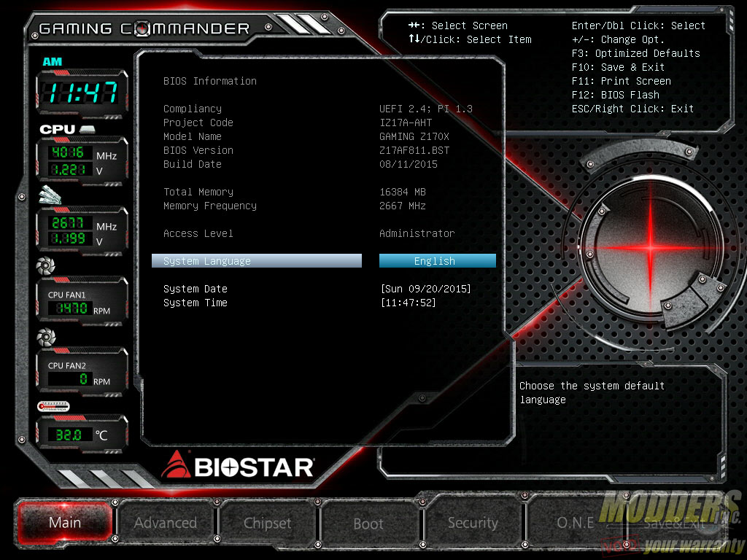This screenshot has height=560, width=747.
Task: Go to the Boot tab
Action: tap(368, 524)
